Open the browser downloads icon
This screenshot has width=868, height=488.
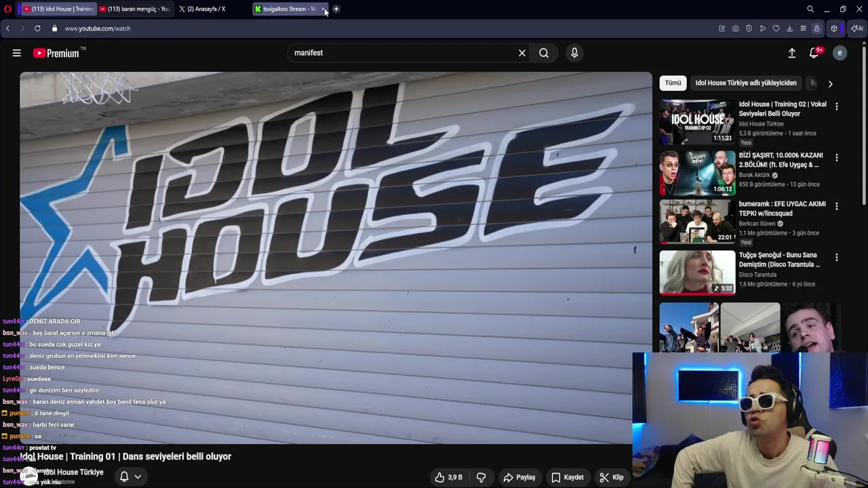(789, 28)
